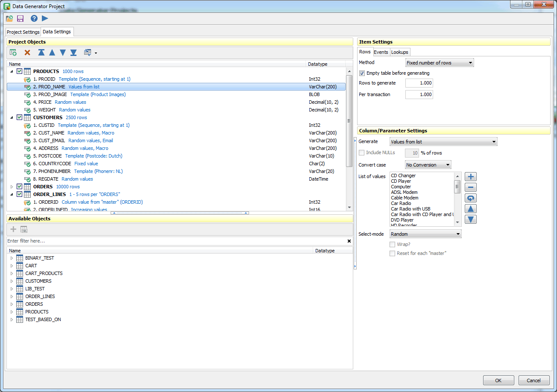
Task: Move item to top in Project Objects
Action: 41,53
